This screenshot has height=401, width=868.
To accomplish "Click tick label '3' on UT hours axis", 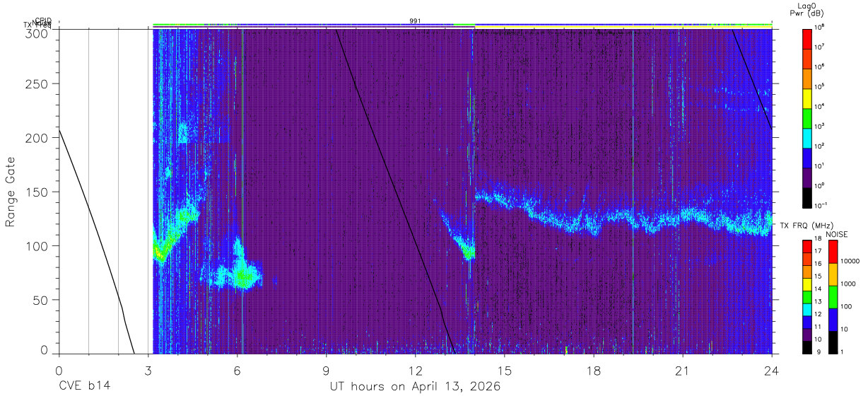I will (x=148, y=371).
